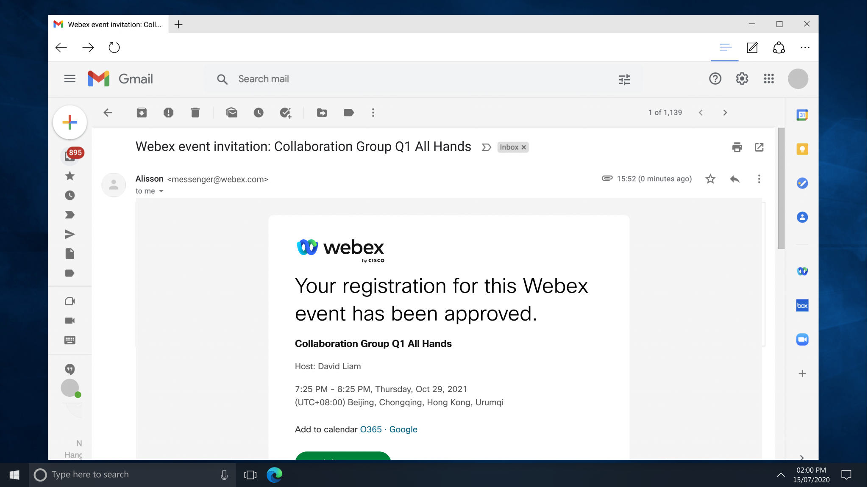Image resolution: width=868 pixels, height=487 pixels.
Task: Snooze the email using clock icon
Action: (259, 113)
